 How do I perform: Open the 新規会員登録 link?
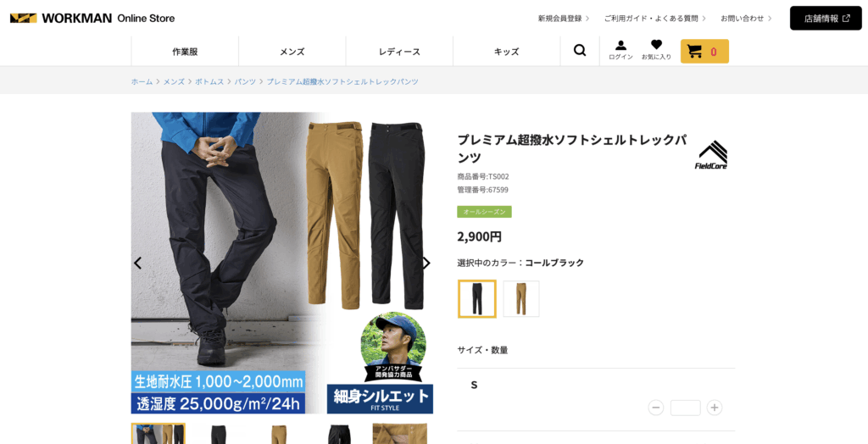point(563,19)
